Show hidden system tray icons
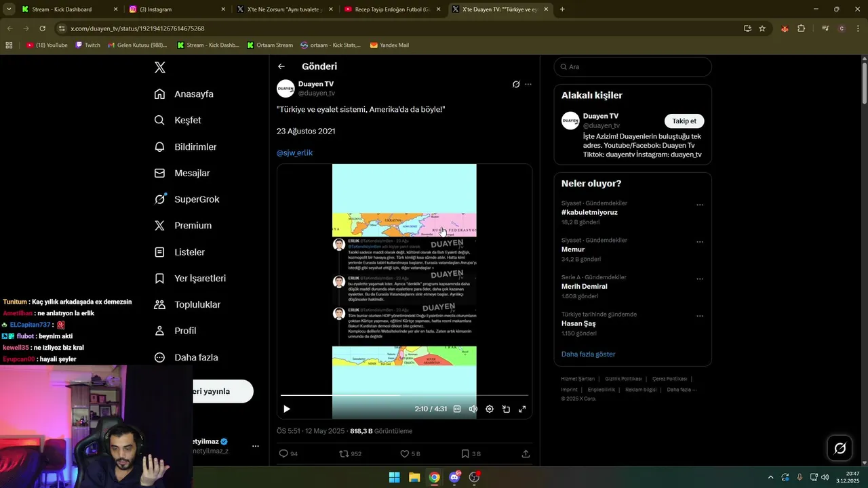The image size is (868, 488). 770,477
